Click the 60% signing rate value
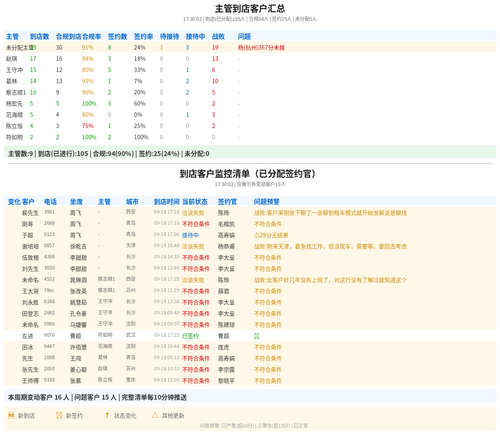The width and height of the screenshot is (500, 448). click(140, 104)
